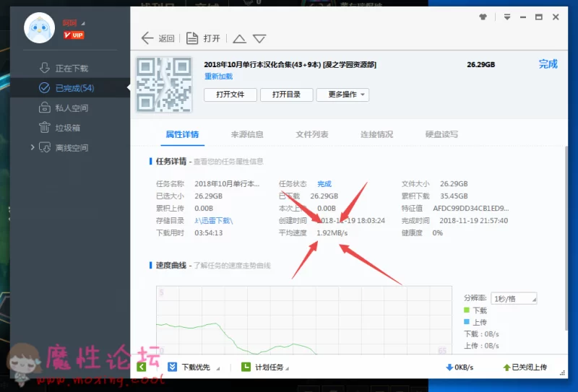This screenshot has width=578, height=392.
Task: Click the 完成时间 2018-11-19 21:57:40 value
Action: tap(474, 221)
